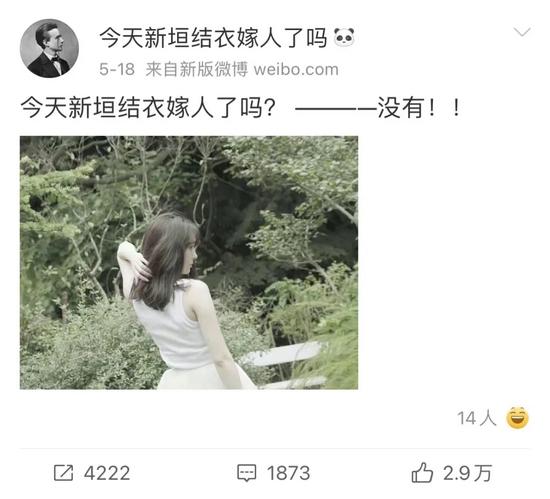Click the post text 今天新垣结衣嫁人了吗？

(148, 108)
